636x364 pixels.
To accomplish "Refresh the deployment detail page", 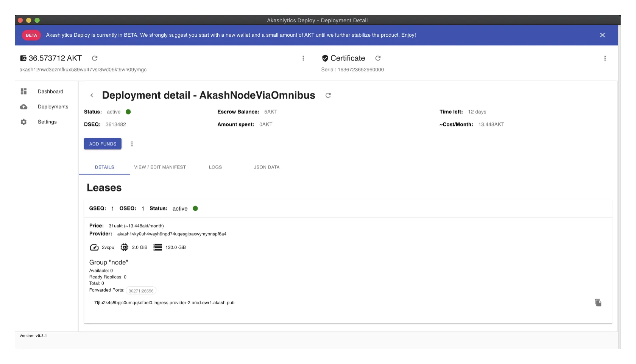I will (x=328, y=95).
